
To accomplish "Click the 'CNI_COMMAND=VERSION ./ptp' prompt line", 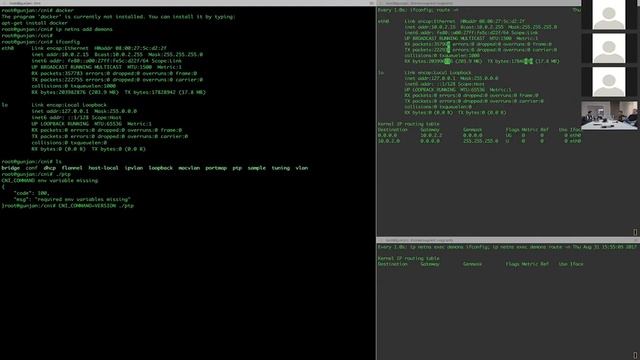I will click(68, 206).
